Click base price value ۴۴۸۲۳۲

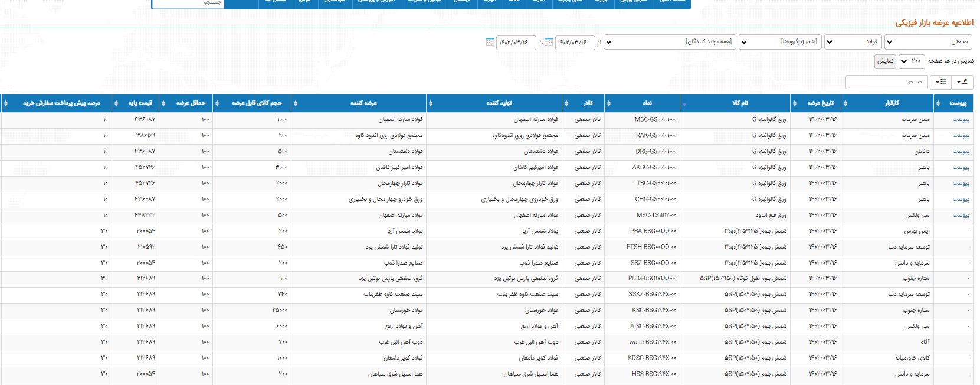tap(145, 216)
